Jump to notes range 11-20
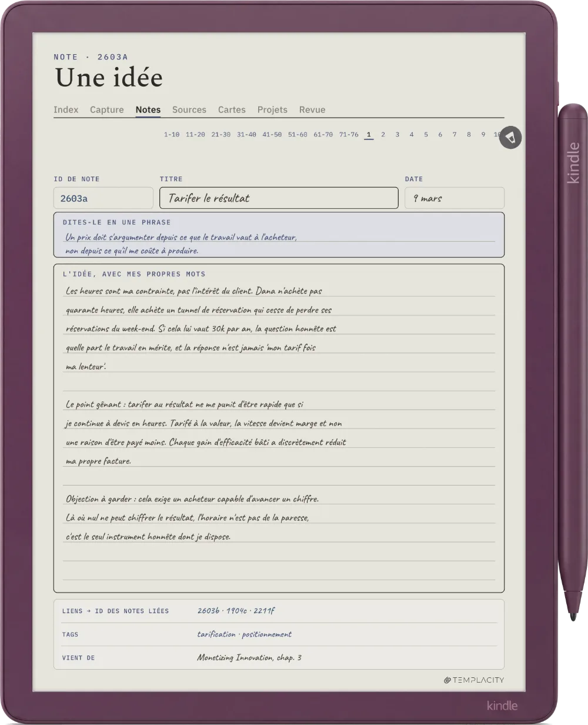The height and width of the screenshot is (725, 588). pyautogui.click(x=195, y=135)
